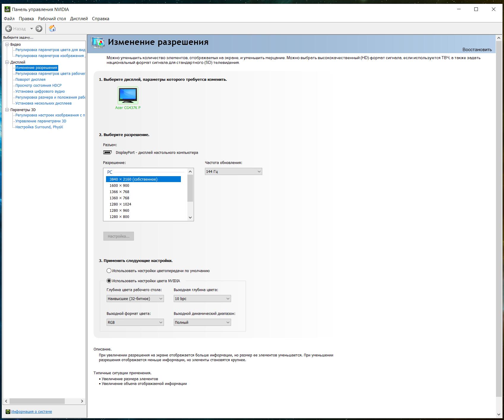The image size is (504, 420).
Task: Select default color settings radio button
Action: [109, 271]
